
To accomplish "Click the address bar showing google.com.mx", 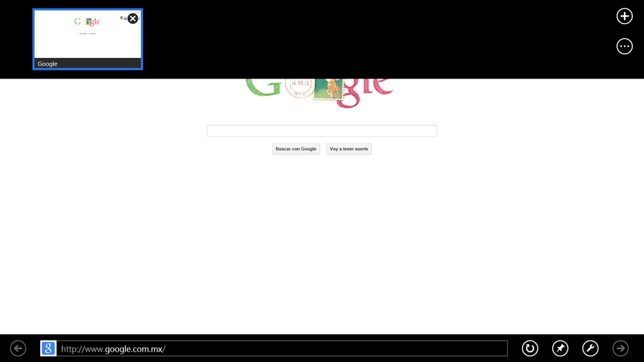I will 283,348.
